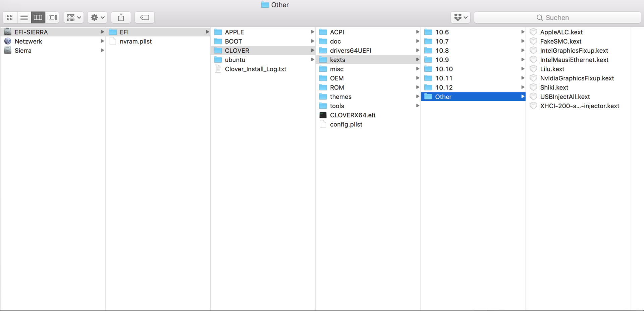Select the ubuntu folder icon
This screenshot has height=311, width=644.
218,60
